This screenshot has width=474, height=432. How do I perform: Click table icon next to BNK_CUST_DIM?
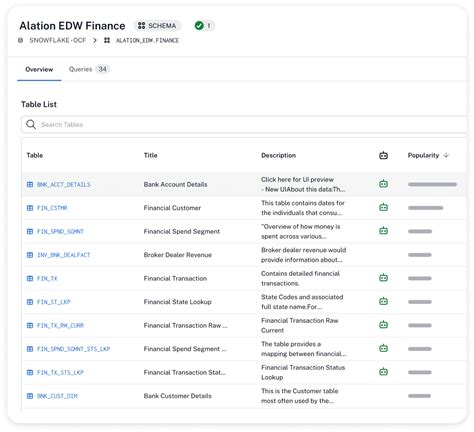30,396
